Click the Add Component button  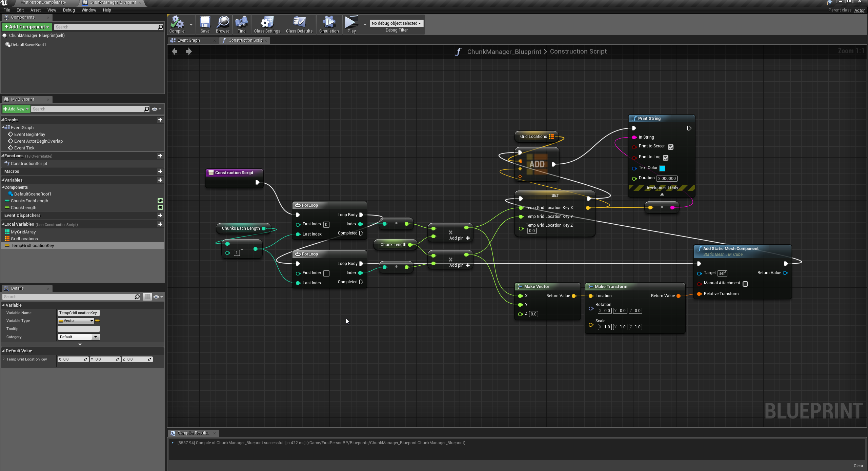27,27
